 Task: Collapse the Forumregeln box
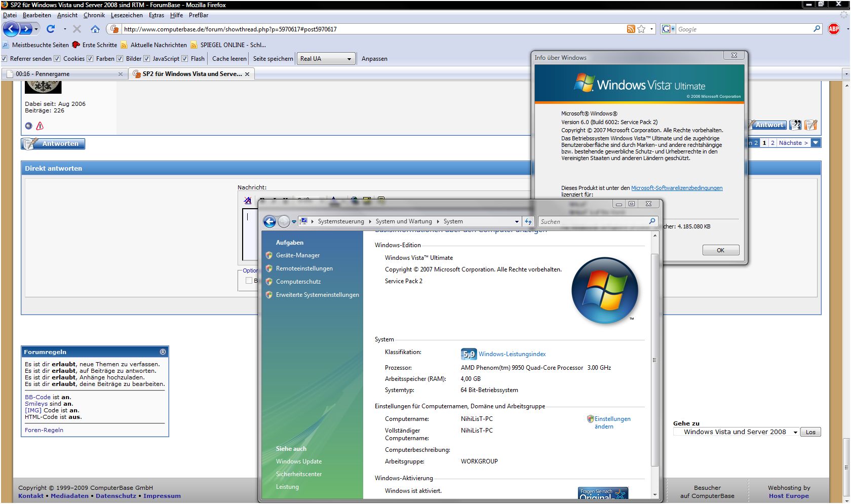click(x=163, y=352)
